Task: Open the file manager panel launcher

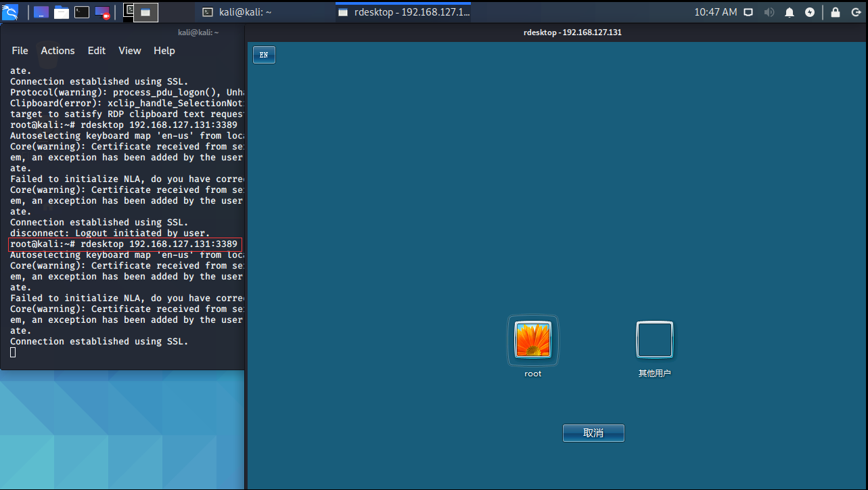Action: pyautogui.click(x=62, y=12)
